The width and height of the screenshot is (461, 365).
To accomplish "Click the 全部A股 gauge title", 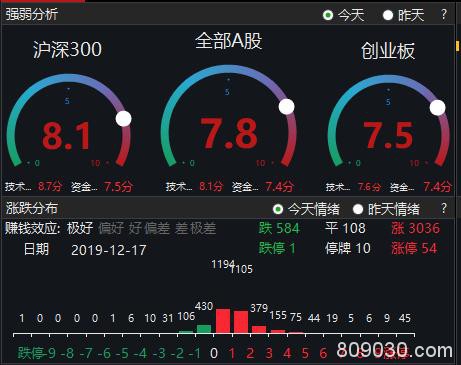I will point(228,41).
